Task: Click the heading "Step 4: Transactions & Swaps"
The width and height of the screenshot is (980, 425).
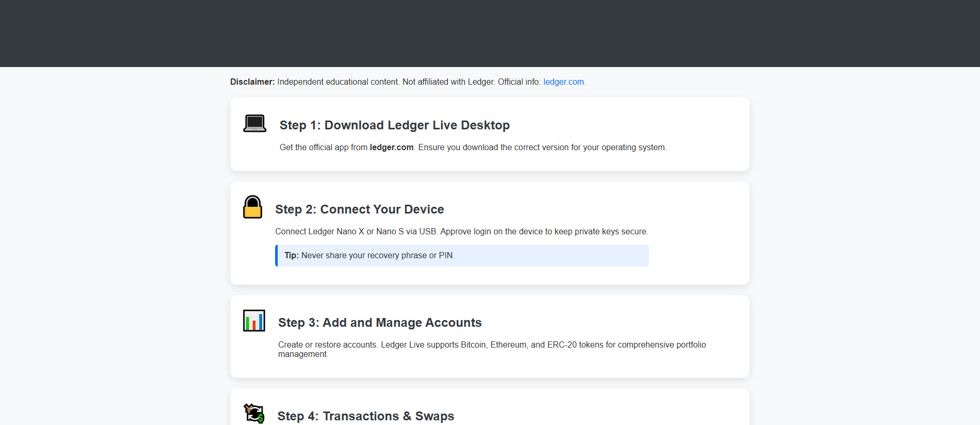Action: (x=365, y=416)
